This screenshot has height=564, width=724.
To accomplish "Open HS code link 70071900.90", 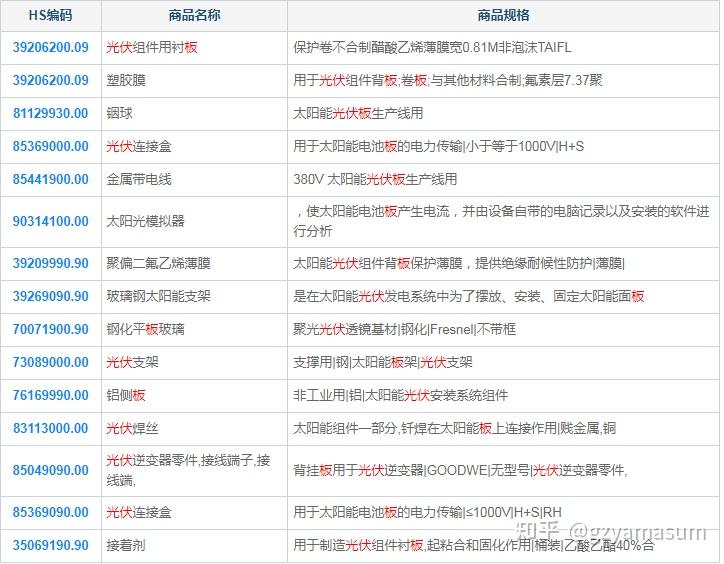I will coord(50,329).
